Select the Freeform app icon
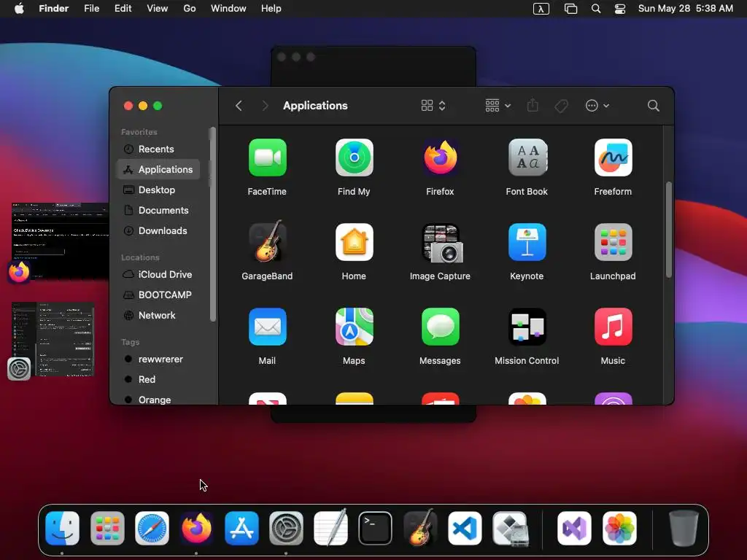The width and height of the screenshot is (747, 560). (613, 157)
